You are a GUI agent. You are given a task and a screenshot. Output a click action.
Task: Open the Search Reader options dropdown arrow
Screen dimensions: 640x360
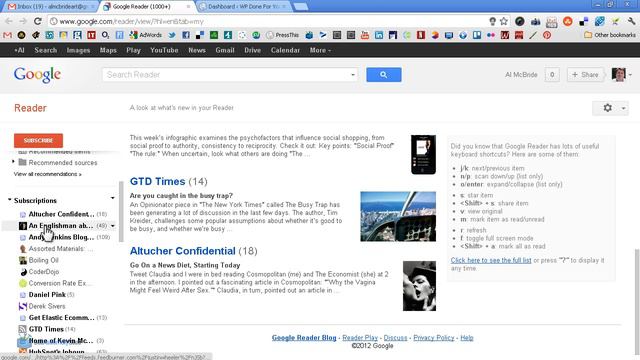click(x=353, y=75)
